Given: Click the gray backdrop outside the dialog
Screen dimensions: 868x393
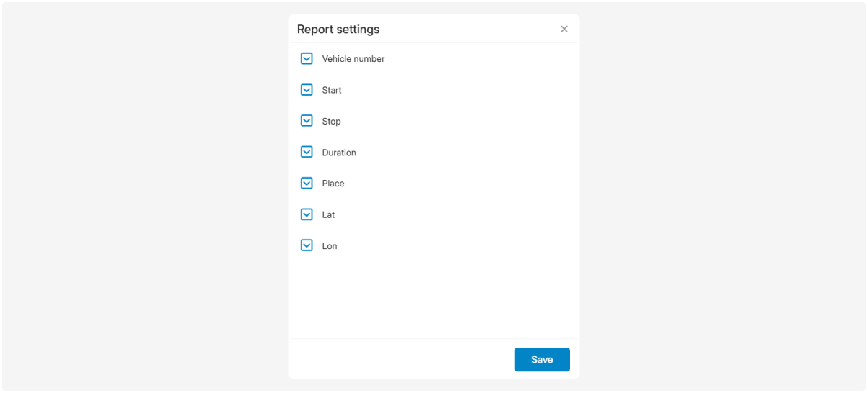Looking at the screenshot, I should click(144, 194).
